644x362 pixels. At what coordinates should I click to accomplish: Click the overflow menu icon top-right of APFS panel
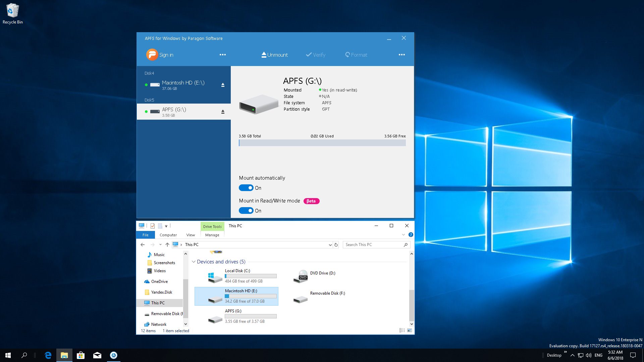click(401, 54)
